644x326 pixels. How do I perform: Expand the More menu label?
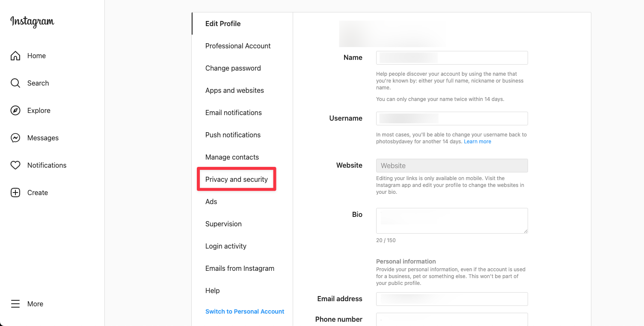[35, 304]
